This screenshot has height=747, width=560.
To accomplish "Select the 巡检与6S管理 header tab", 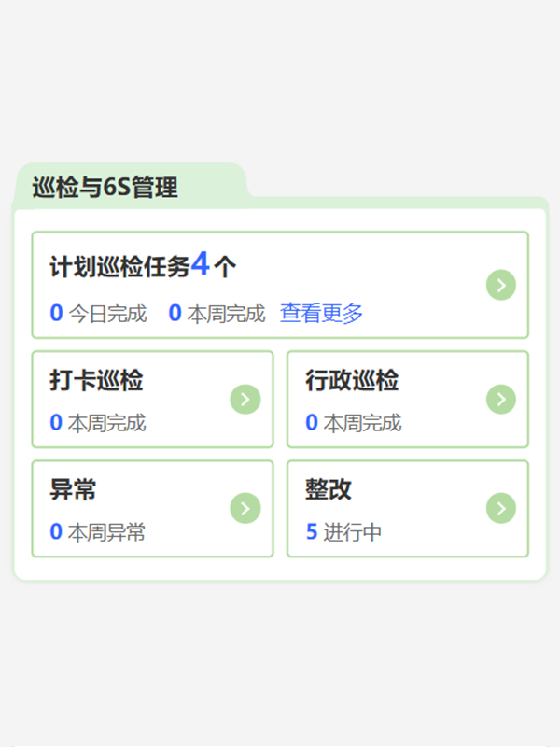I will click(105, 188).
